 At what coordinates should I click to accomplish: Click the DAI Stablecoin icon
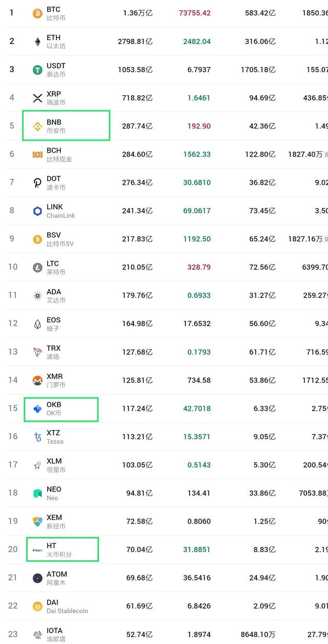(37, 607)
